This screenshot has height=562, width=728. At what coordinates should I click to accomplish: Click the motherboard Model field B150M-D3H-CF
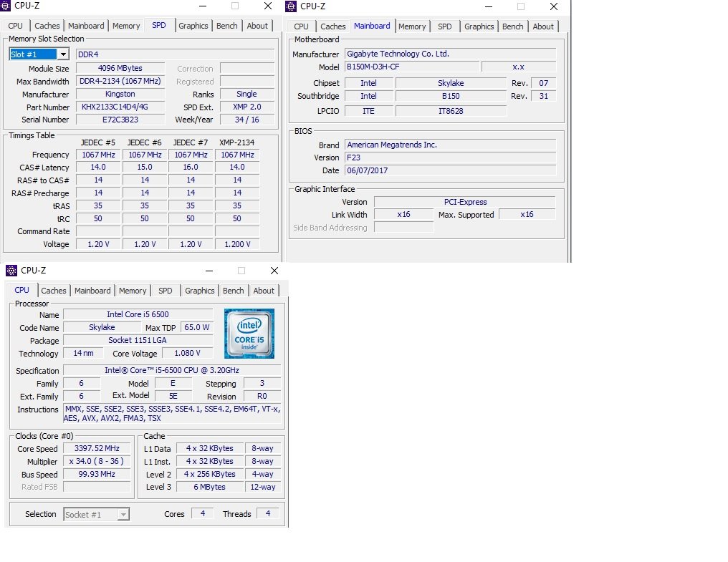[411, 67]
